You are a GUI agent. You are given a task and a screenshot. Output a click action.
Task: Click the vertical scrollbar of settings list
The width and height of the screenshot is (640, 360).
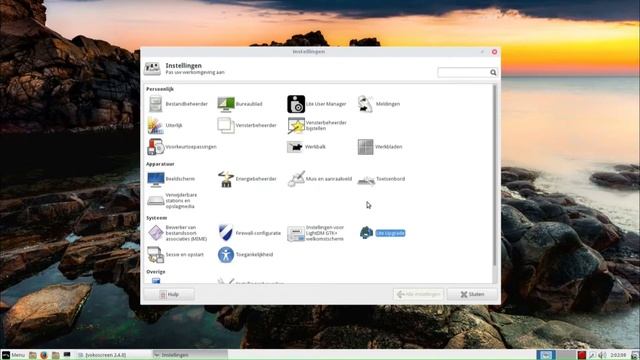coord(495,176)
